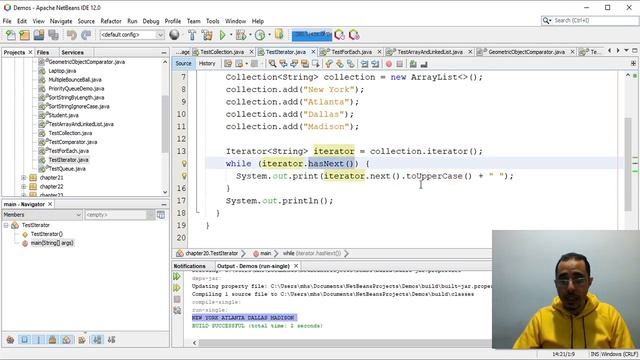Click the editor vertical scrollbar thumb
The image size is (640, 360).
pyautogui.click(x=628, y=164)
